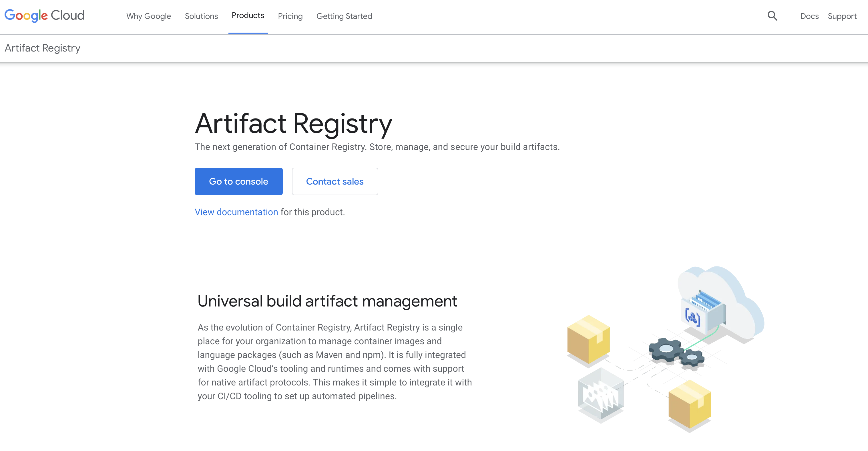The image size is (868, 451).
Task: Click the Artifact Registry breadcrumb title
Action: (42, 48)
